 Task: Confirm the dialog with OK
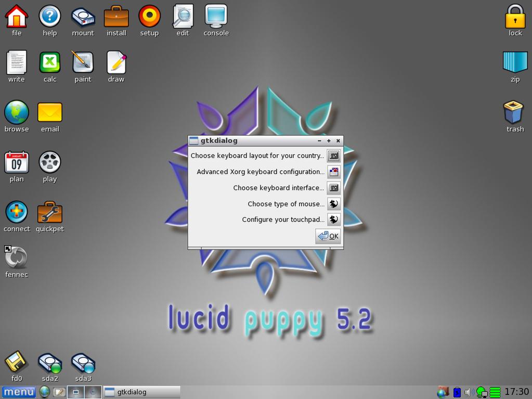pyautogui.click(x=328, y=236)
